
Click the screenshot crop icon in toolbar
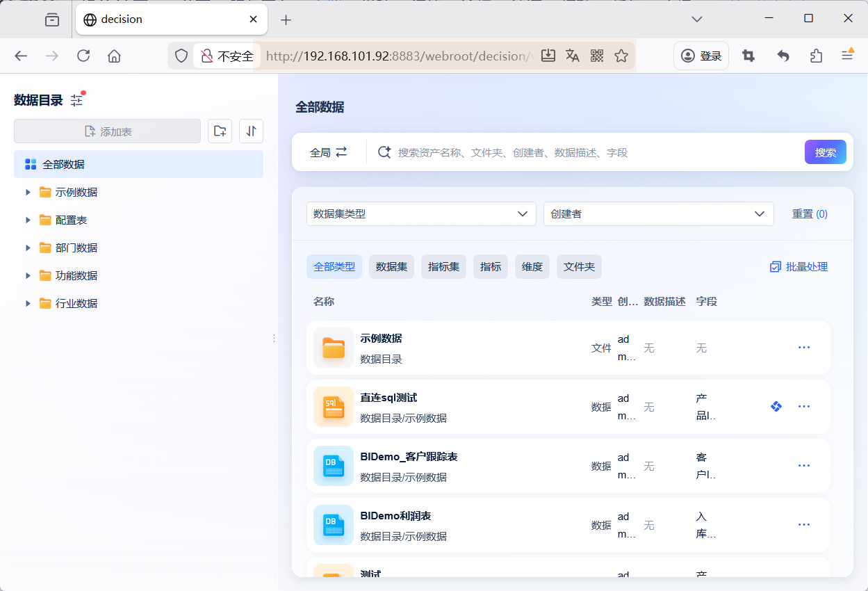748,56
